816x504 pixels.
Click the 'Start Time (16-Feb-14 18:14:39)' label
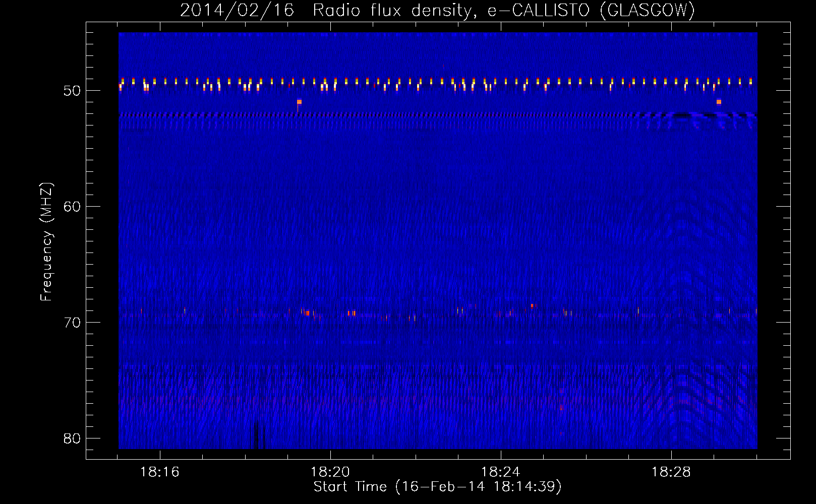[x=437, y=486]
